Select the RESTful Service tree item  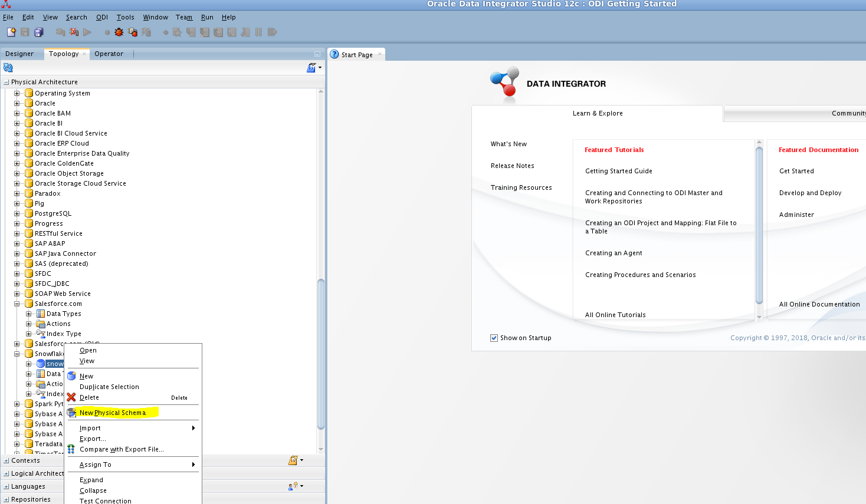[x=58, y=233]
